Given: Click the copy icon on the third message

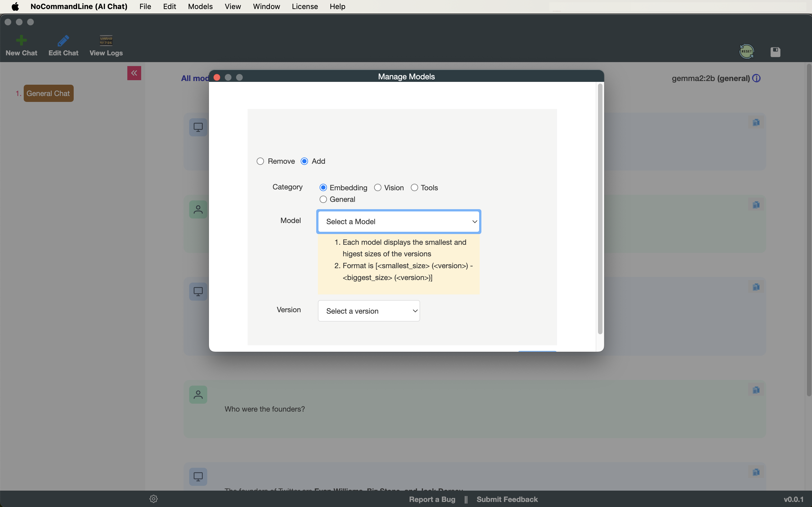Looking at the screenshot, I should [756, 287].
